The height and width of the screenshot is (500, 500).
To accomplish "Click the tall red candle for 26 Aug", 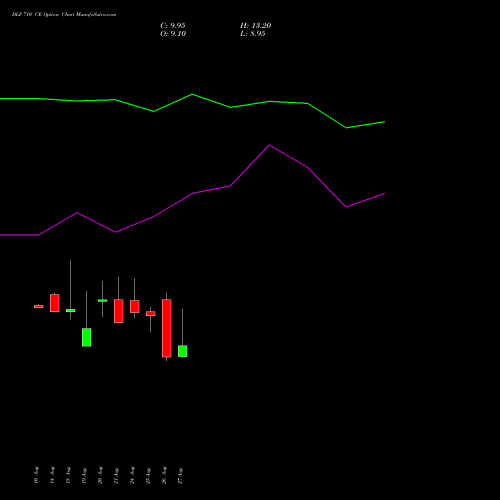I will (x=167, y=328).
